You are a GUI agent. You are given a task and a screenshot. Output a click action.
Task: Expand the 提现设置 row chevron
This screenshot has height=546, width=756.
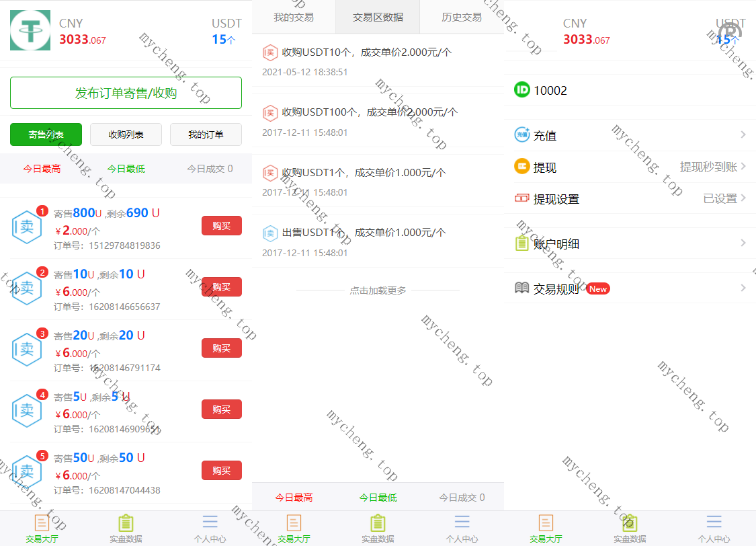(743, 198)
